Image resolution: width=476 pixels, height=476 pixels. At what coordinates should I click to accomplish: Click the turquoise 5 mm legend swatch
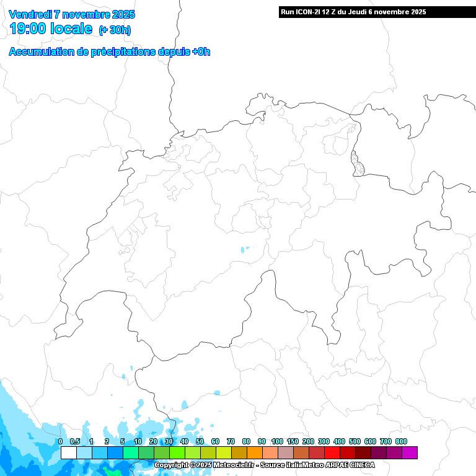(130, 453)
